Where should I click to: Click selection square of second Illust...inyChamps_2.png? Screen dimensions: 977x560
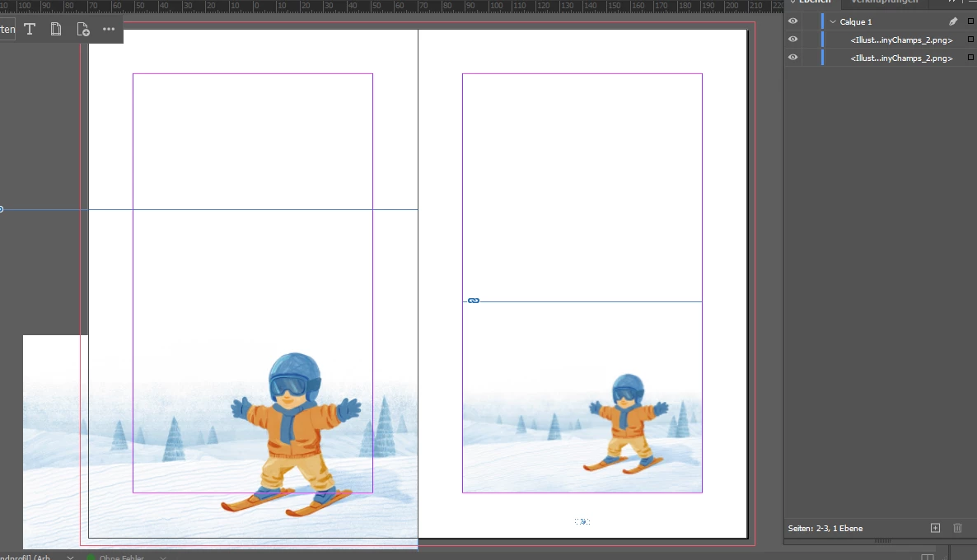click(970, 58)
